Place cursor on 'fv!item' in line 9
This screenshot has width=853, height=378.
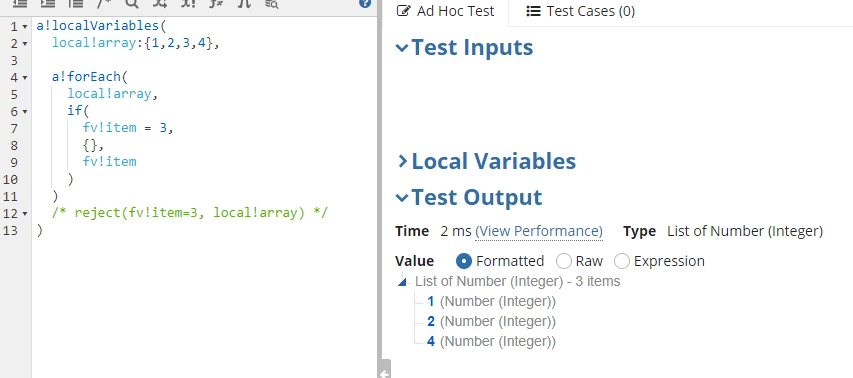click(x=109, y=162)
